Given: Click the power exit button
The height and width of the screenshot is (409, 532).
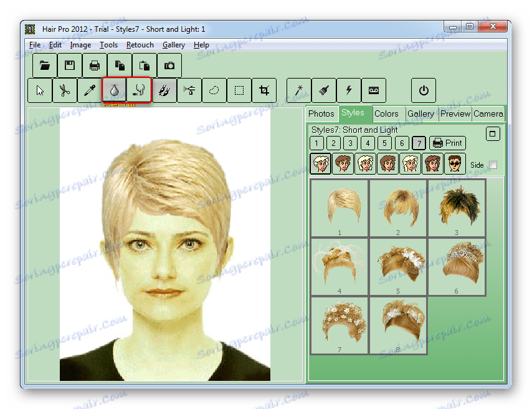Looking at the screenshot, I should click(424, 90).
